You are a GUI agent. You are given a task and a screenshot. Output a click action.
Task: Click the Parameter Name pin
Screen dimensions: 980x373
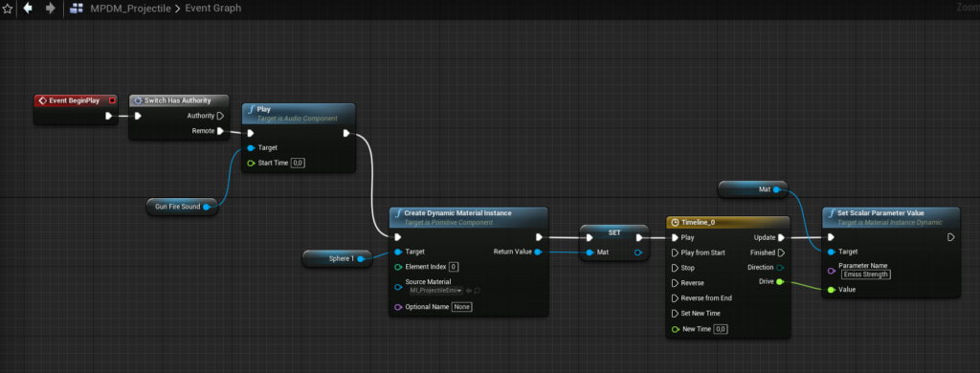[831, 271]
